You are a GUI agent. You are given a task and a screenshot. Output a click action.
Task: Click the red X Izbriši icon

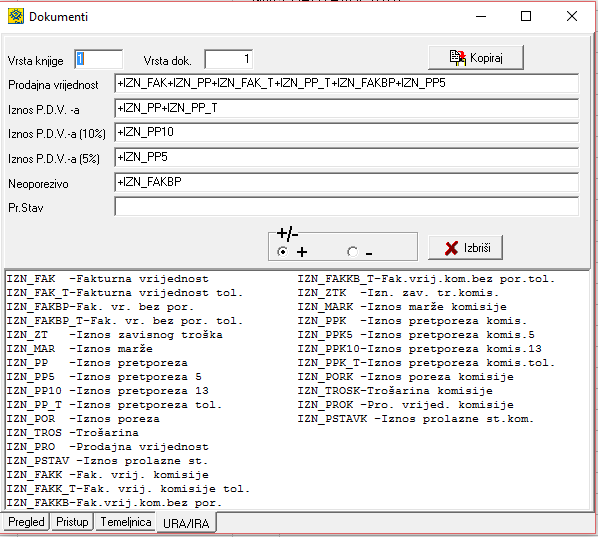(x=451, y=248)
